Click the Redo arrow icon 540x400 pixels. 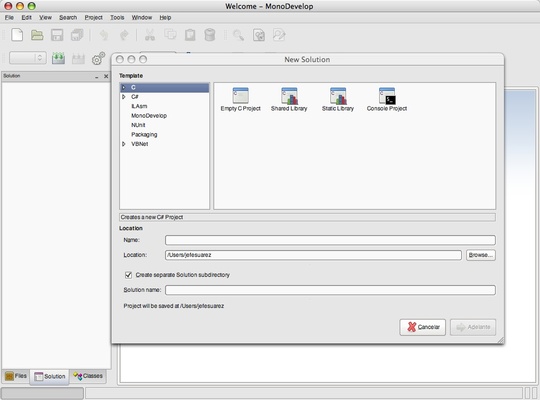[124, 35]
